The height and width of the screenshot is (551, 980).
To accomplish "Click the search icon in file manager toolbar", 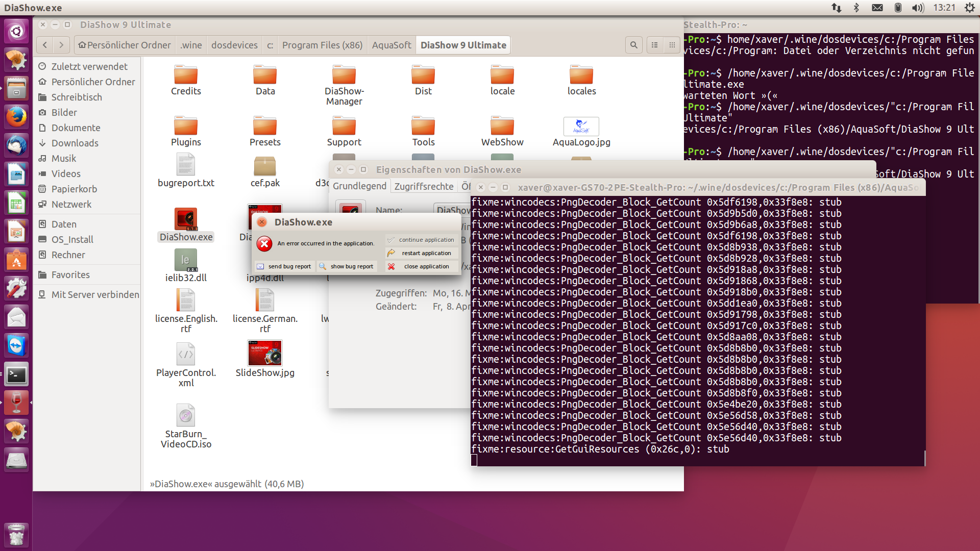I will coord(633,45).
